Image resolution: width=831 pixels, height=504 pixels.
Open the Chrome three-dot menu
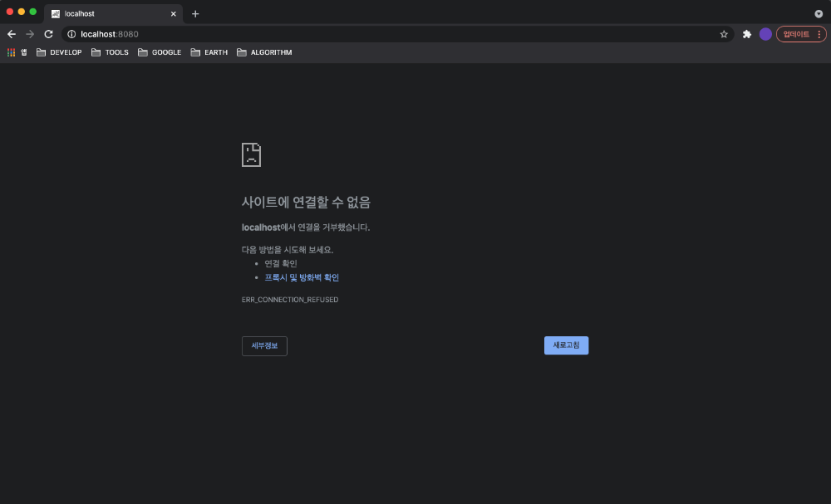(819, 34)
